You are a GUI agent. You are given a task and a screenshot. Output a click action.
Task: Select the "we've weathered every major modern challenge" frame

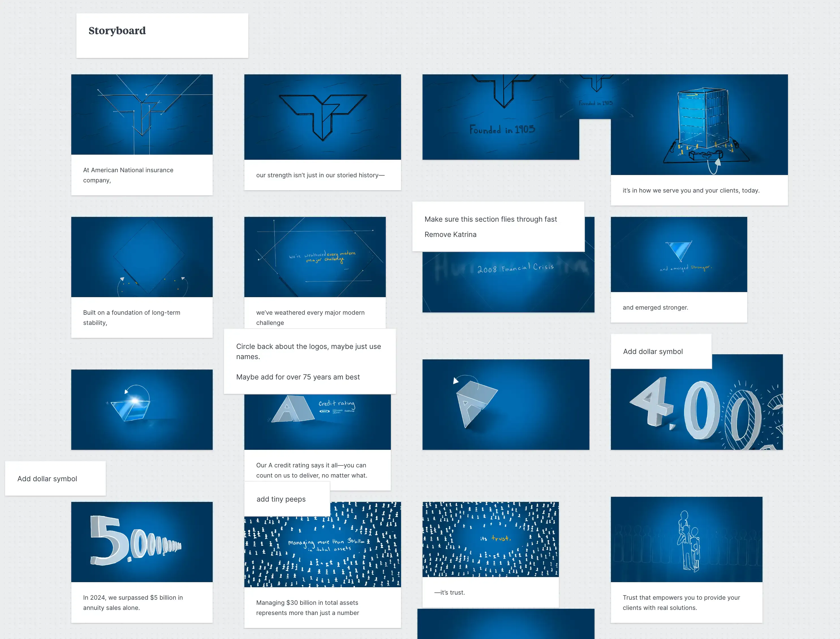tap(315, 257)
